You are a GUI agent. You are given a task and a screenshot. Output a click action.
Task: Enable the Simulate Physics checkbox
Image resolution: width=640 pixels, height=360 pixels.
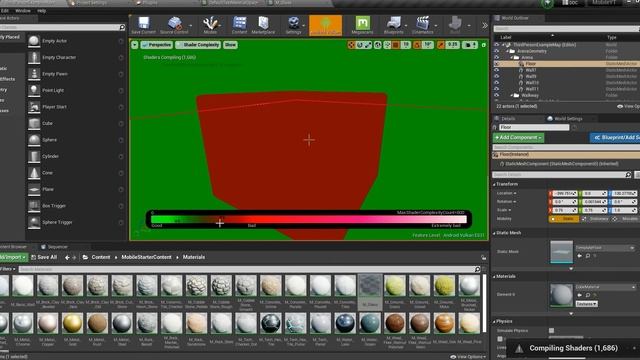[x=551, y=331]
